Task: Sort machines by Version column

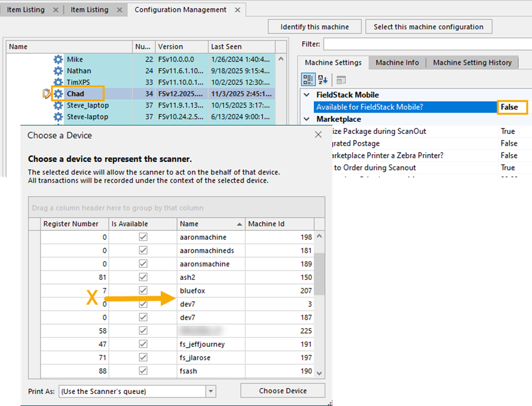Action: [x=182, y=47]
